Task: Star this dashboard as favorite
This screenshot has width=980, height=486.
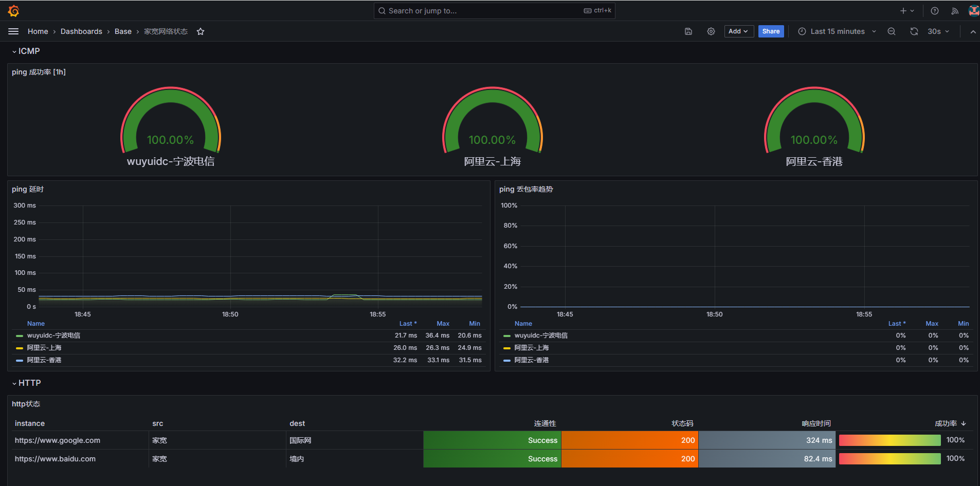Action: click(x=201, y=31)
